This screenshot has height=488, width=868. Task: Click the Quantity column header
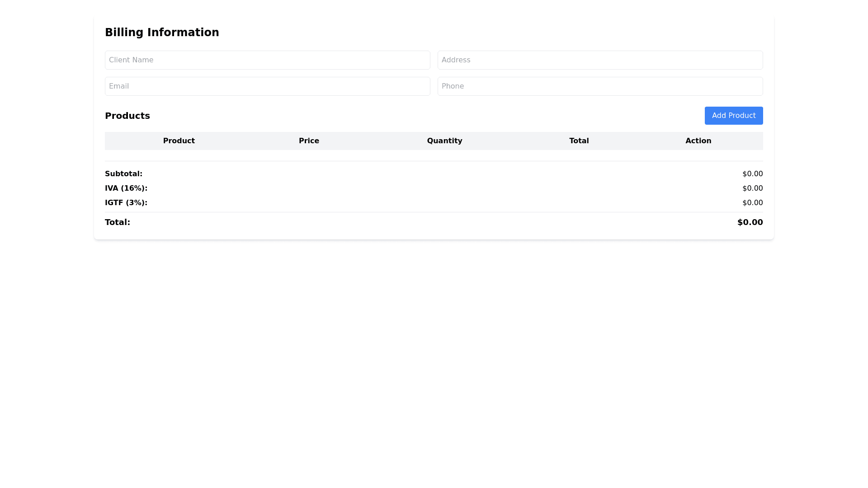pyautogui.click(x=444, y=141)
